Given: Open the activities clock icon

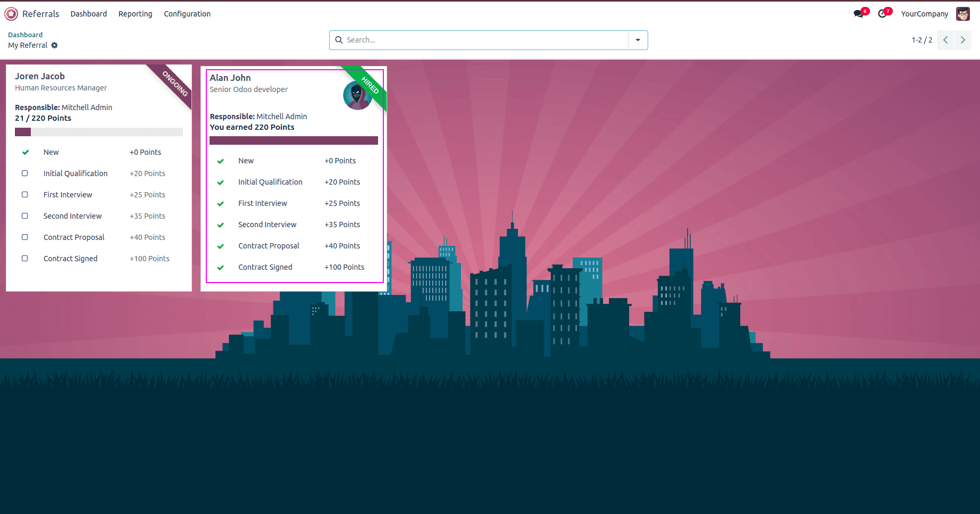Looking at the screenshot, I should 883,14.
